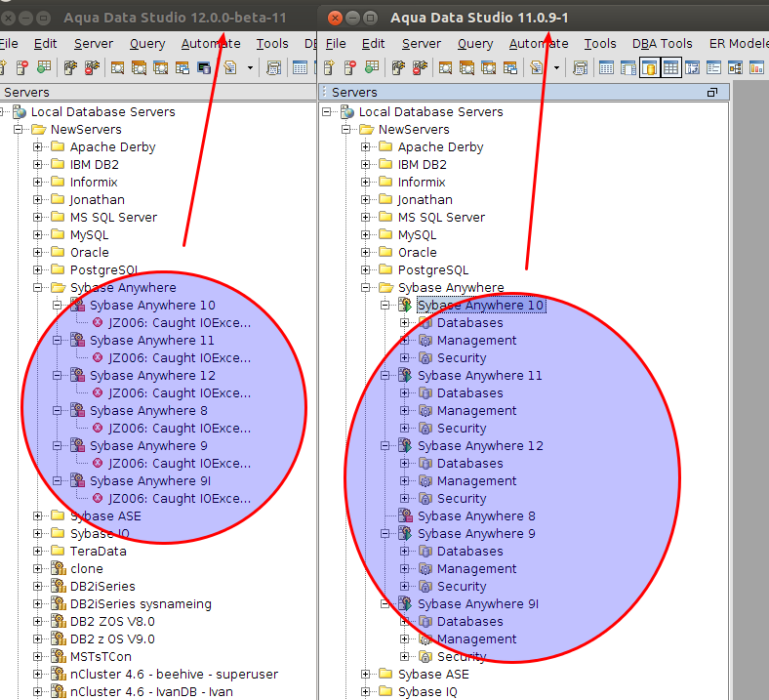
Task: Expand Oracle folder in 11.0.9-1 tree
Action: [365, 253]
